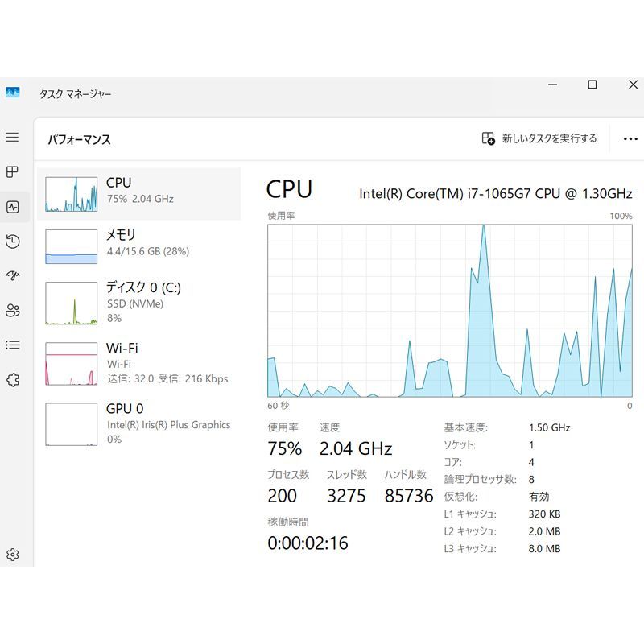Select the CPU performance entry
The width and height of the screenshot is (644, 644).
[x=138, y=194]
